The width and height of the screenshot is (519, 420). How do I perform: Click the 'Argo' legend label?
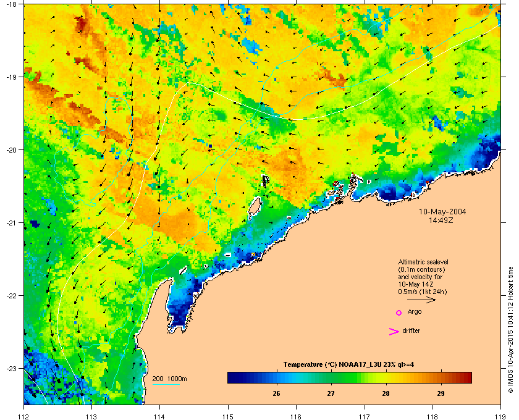[415, 312]
